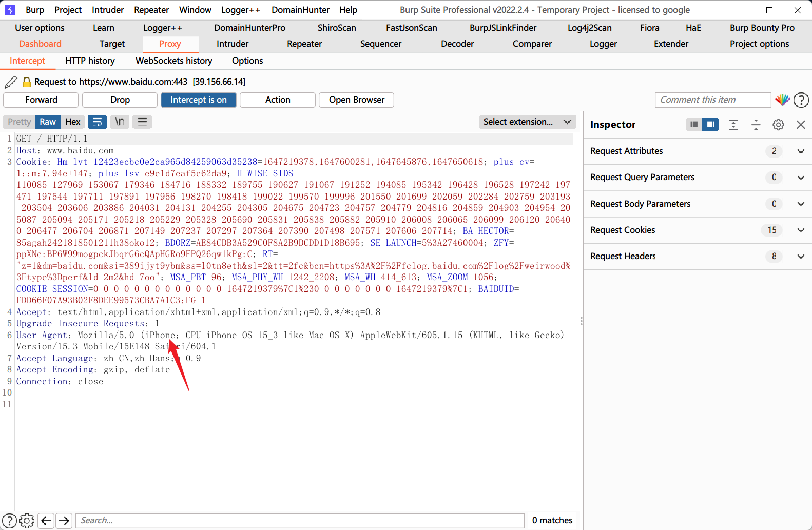Open the Comparer tab
The image size is (812, 530).
[x=532, y=44]
